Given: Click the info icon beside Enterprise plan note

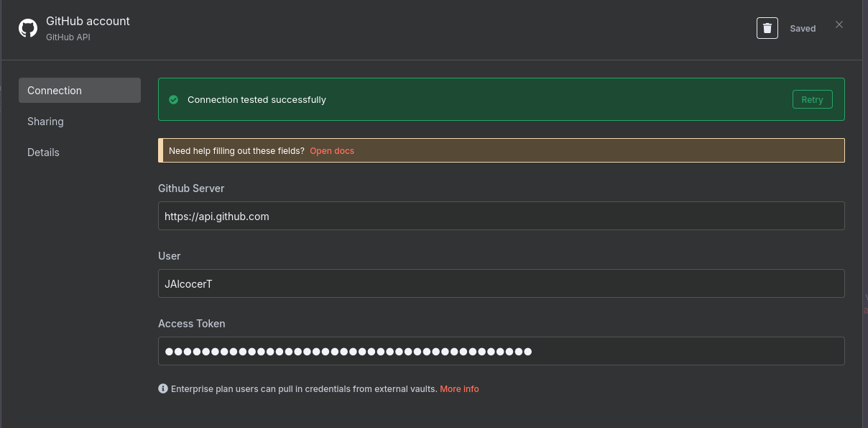Looking at the screenshot, I should 163,388.
